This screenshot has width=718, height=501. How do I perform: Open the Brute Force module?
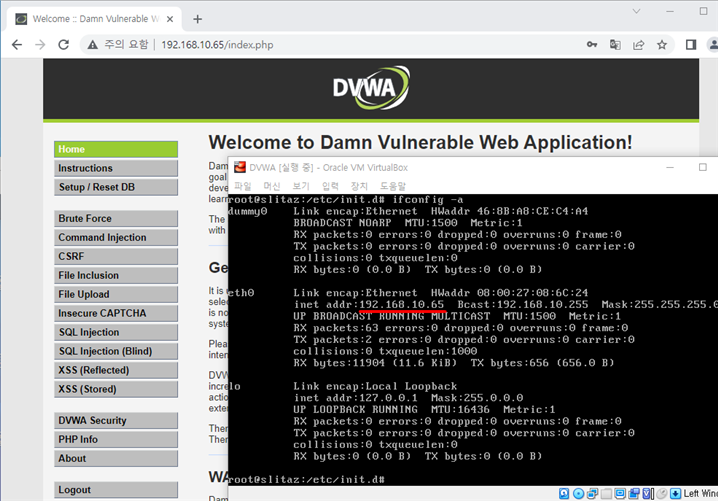point(116,218)
